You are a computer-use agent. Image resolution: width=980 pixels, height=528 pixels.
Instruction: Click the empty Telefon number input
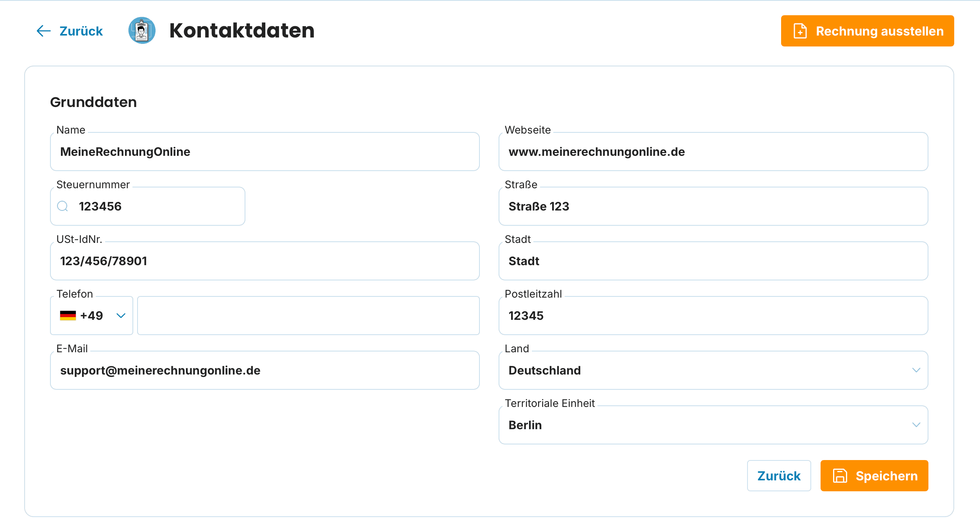[x=308, y=316]
